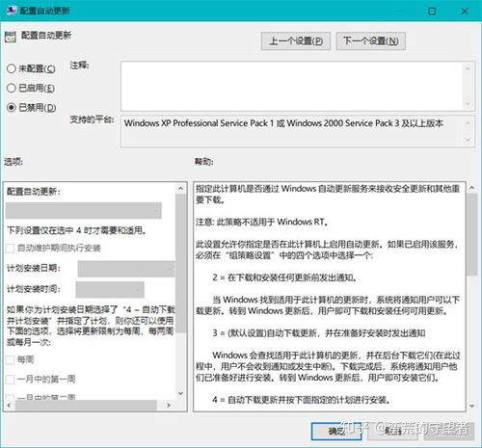Image resolution: width=482 pixels, height=448 pixels.
Task: Close the 配置自动更新 dialog window
Action: 465,12
